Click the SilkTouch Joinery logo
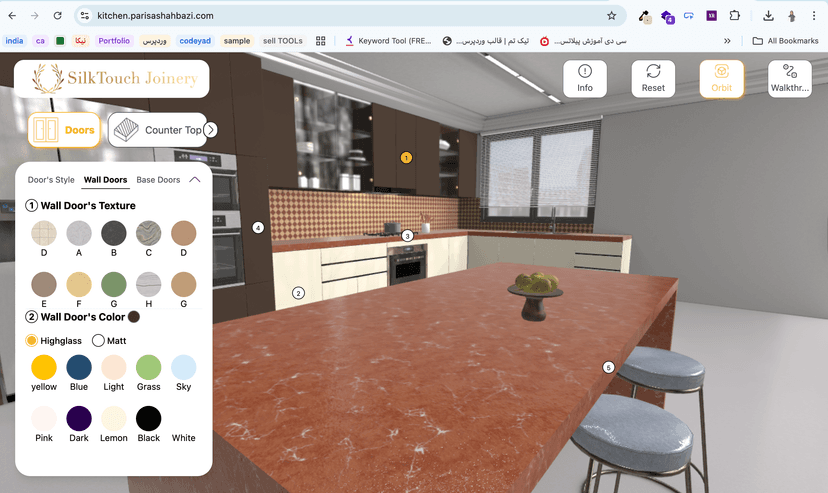 pyautogui.click(x=112, y=79)
